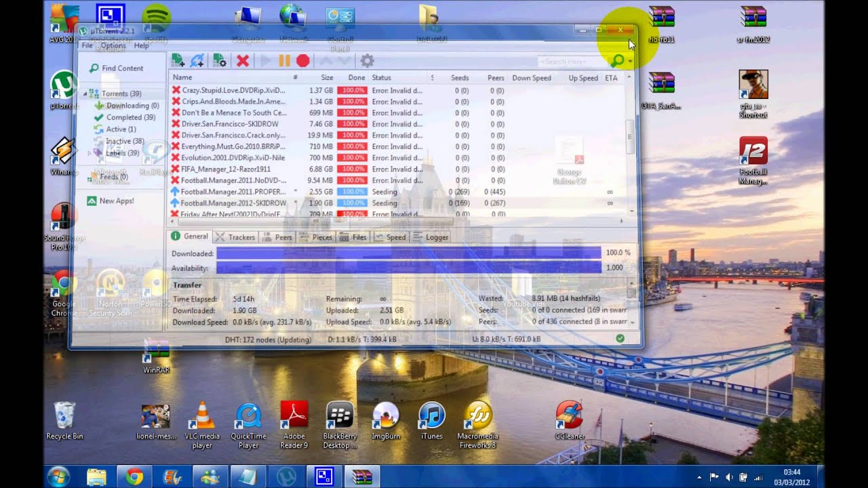This screenshot has height=488, width=868.
Task: Stop the torrent with the red Stop button
Action: point(303,60)
